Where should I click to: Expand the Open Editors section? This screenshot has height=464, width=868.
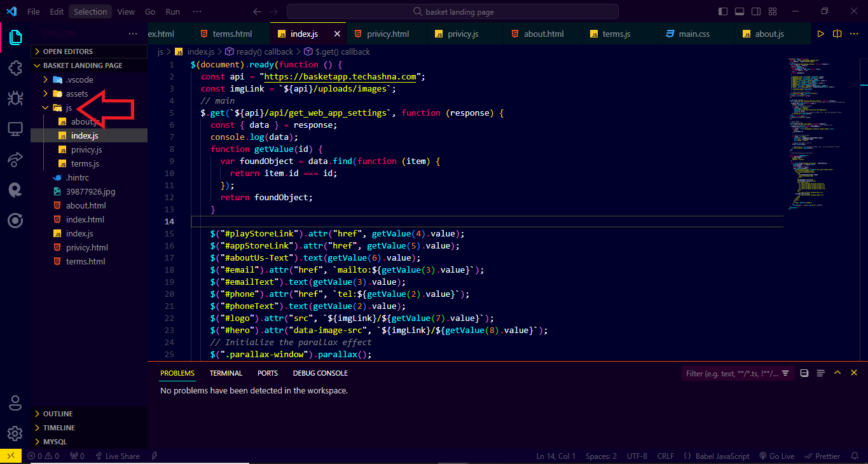click(x=89, y=51)
